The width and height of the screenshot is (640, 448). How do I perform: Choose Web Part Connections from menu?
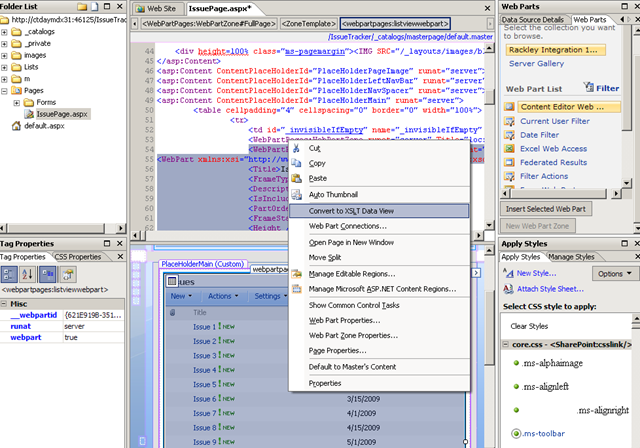[379, 226]
